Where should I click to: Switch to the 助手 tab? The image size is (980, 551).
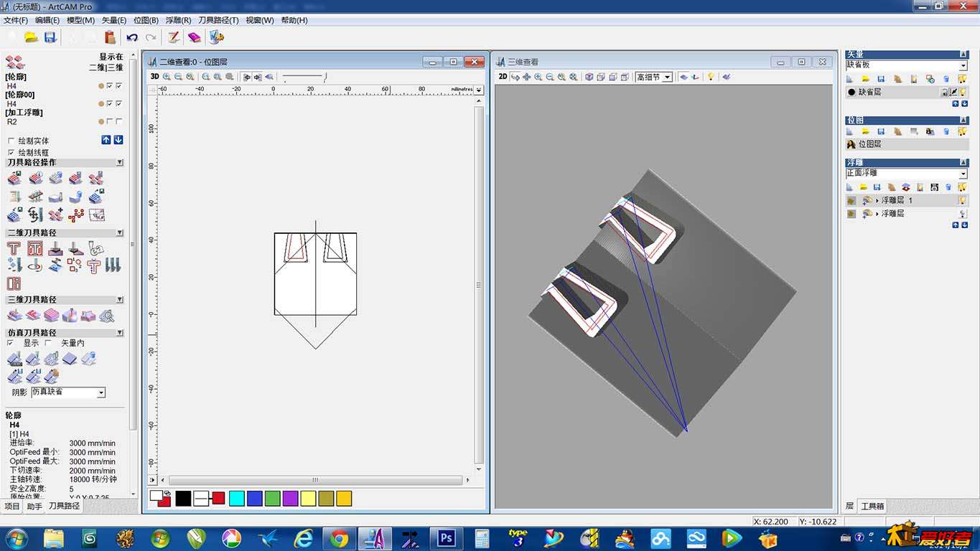pyautogui.click(x=34, y=506)
